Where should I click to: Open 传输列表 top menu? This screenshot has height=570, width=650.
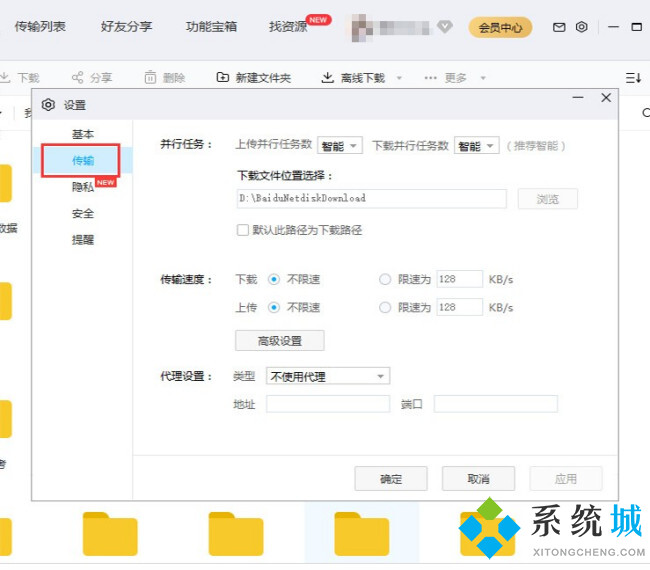coord(40,27)
